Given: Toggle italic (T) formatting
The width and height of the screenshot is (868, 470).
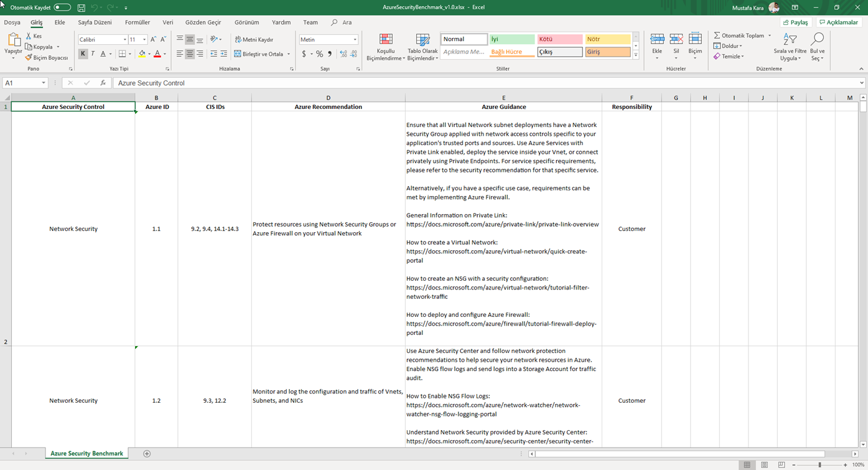Looking at the screenshot, I should (93, 54).
